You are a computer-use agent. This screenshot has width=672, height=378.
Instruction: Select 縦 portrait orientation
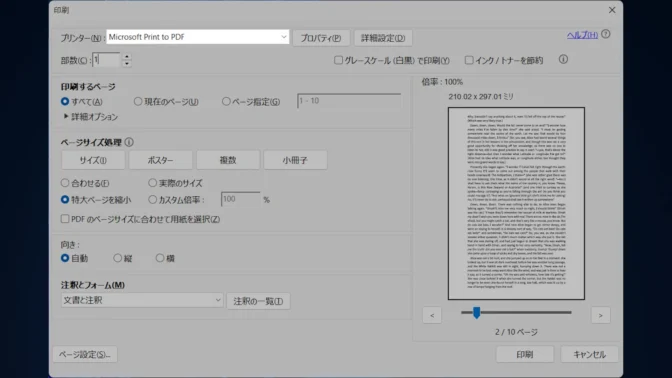117,258
